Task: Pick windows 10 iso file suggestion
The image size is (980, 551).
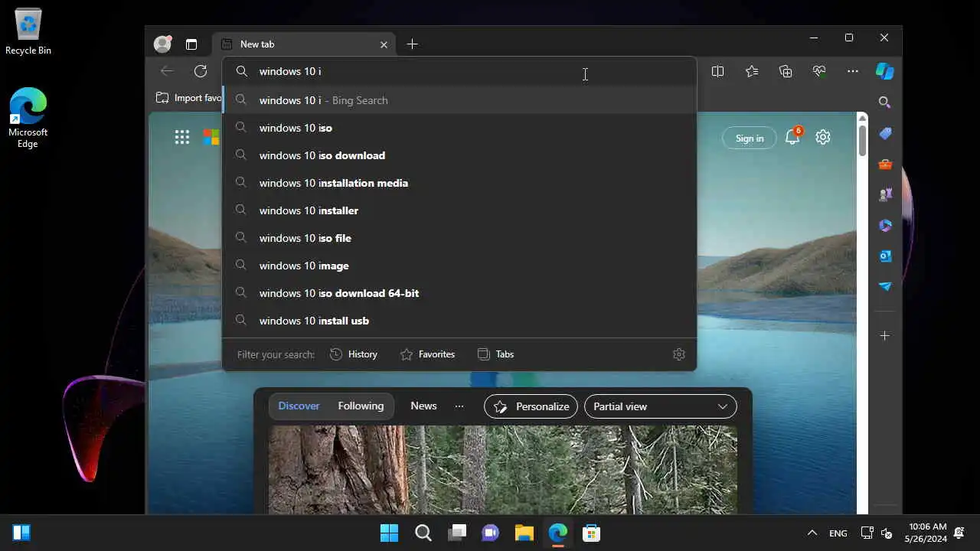Action: [x=459, y=238]
